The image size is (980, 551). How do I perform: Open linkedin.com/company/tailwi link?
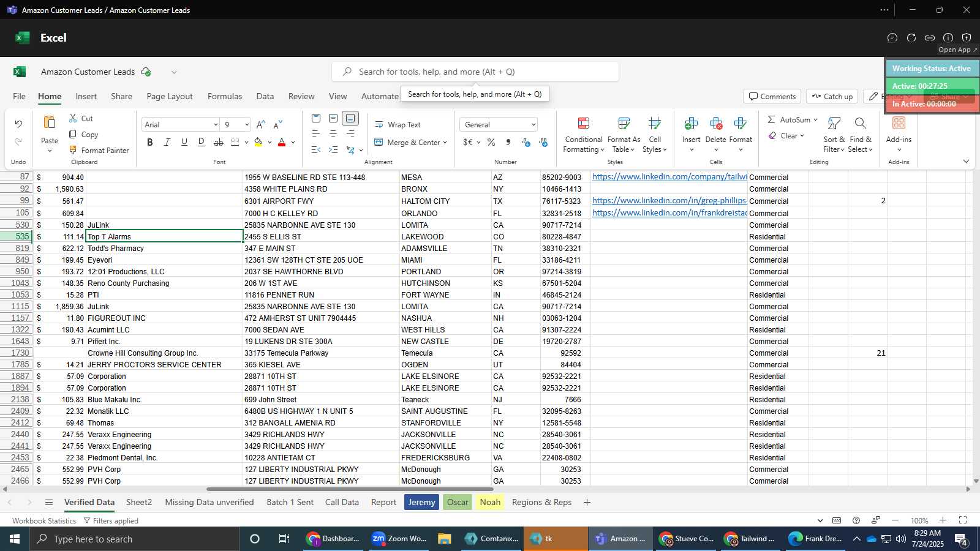pos(669,176)
